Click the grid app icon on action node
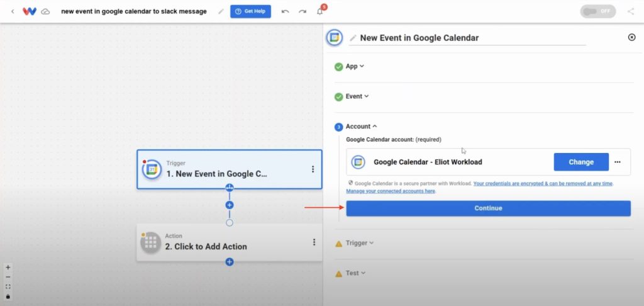Screen dimensions: 644x306 [150, 242]
